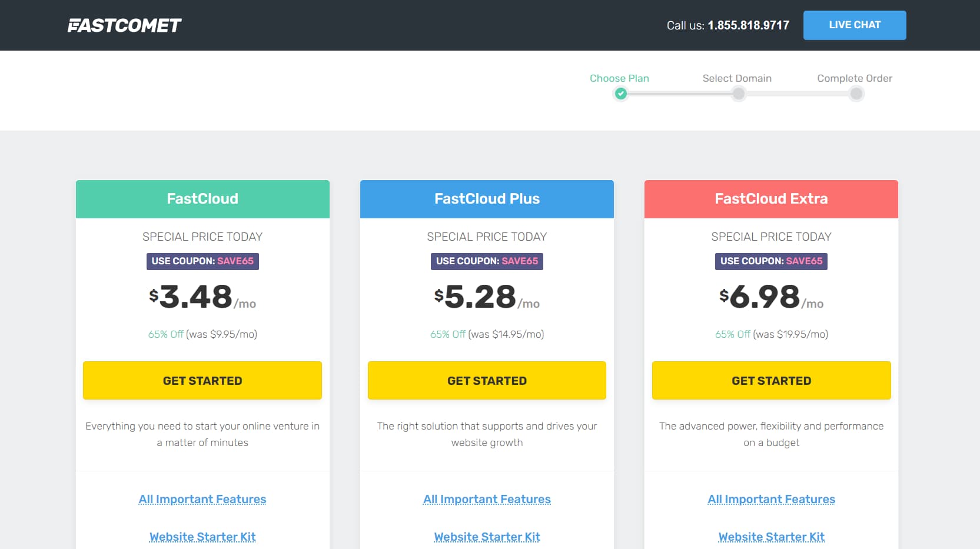Click the SAVE65 coupon badge under FastCloud
Viewport: 980px width, 549px height.
[x=202, y=261]
